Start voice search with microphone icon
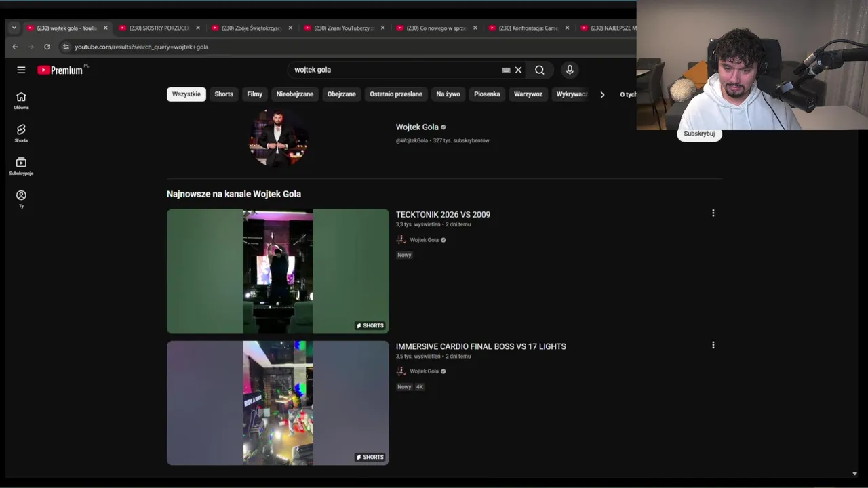868x488 pixels. tap(570, 70)
